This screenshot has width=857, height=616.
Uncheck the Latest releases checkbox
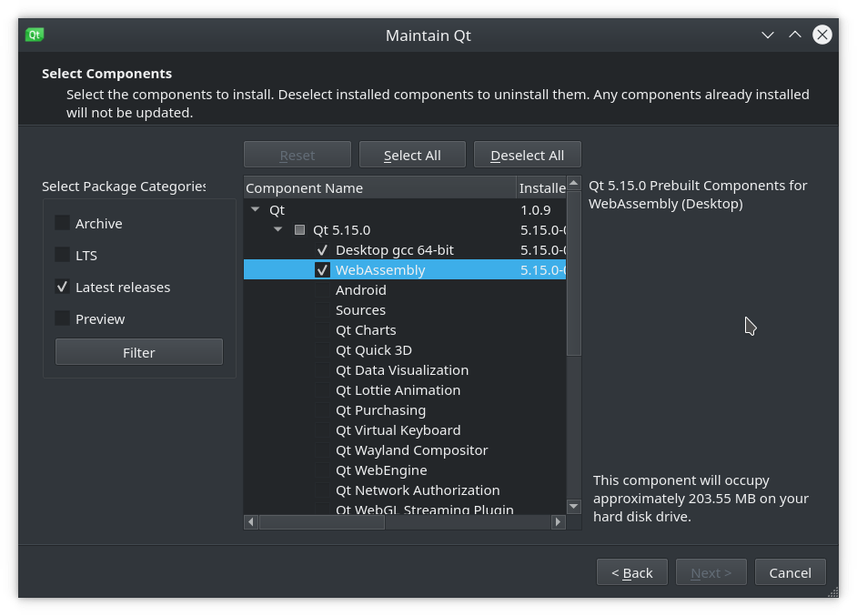click(62, 287)
